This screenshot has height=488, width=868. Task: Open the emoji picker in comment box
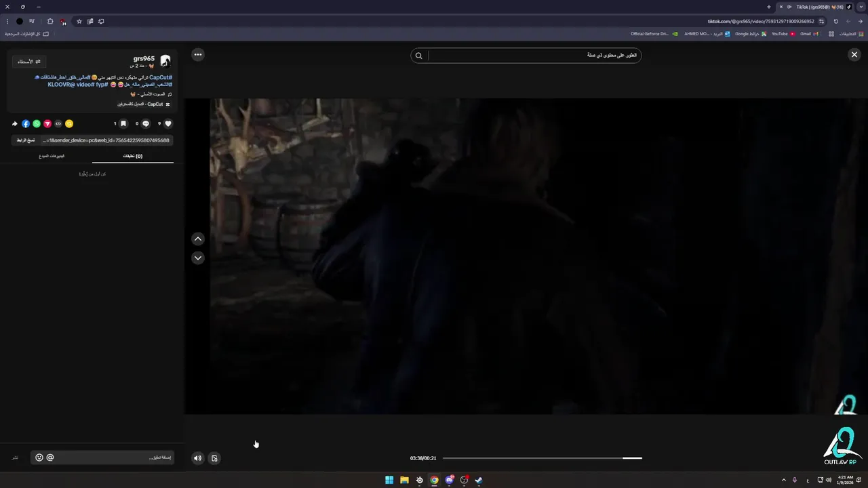coord(39,457)
